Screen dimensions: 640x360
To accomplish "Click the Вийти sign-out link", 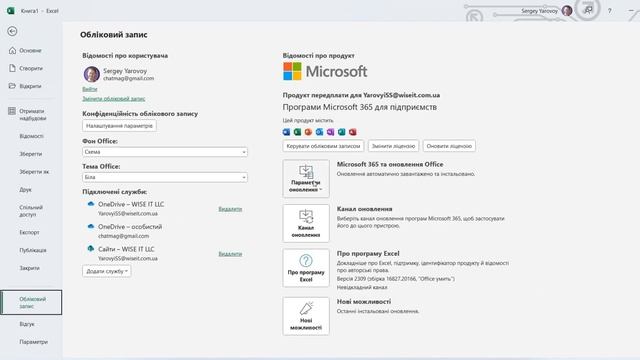I will click(90, 89).
